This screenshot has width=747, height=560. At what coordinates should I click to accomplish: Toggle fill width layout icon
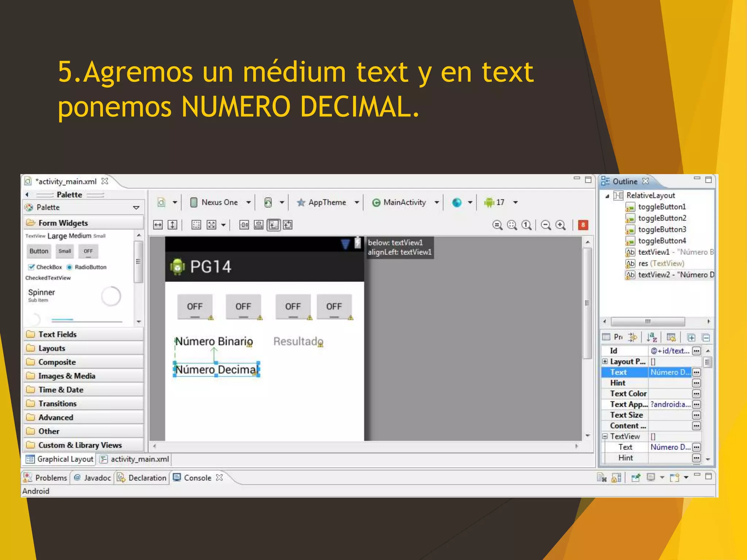158,225
